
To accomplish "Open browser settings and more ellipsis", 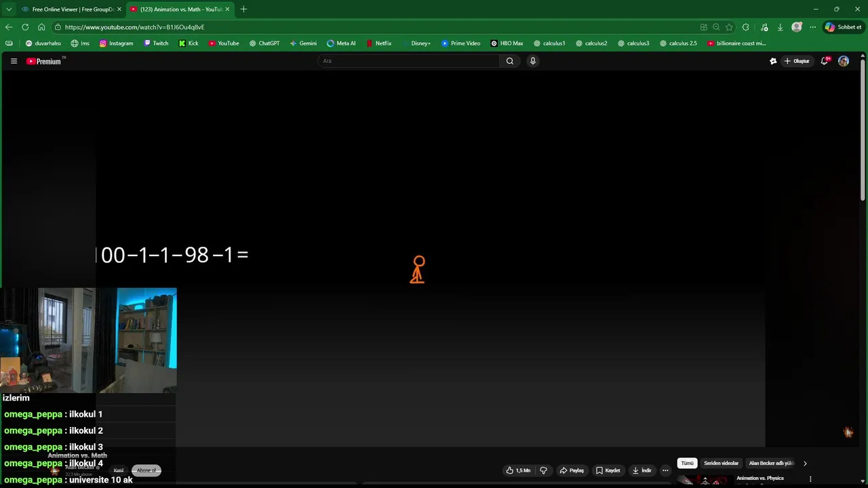I will 812,27.
